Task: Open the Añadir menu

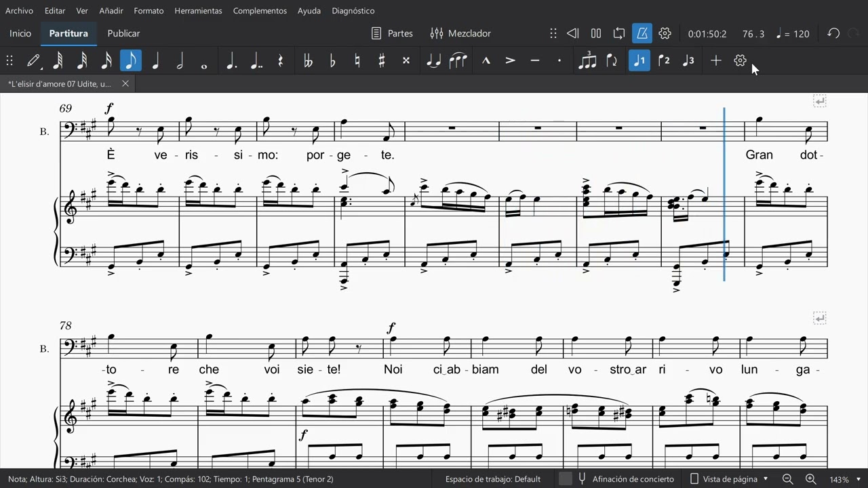Action: click(x=111, y=11)
